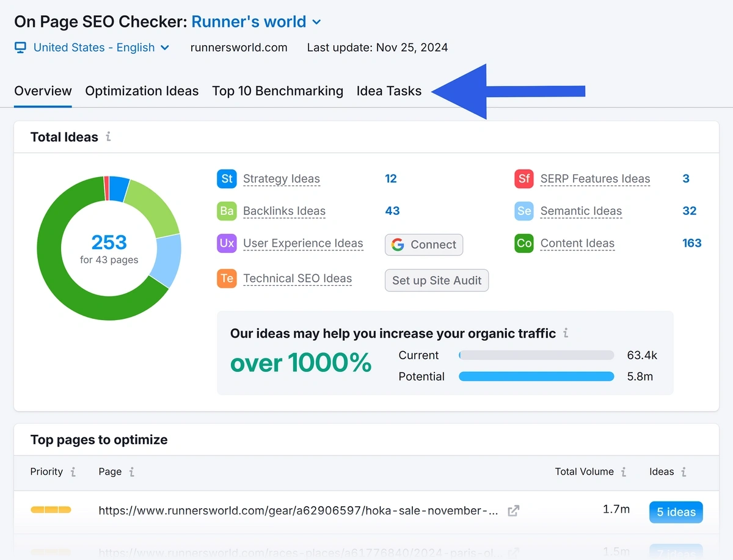Viewport: 733px width, 560px height.
Task: Open the Top 10 Benchmarking tab
Action: click(277, 91)
